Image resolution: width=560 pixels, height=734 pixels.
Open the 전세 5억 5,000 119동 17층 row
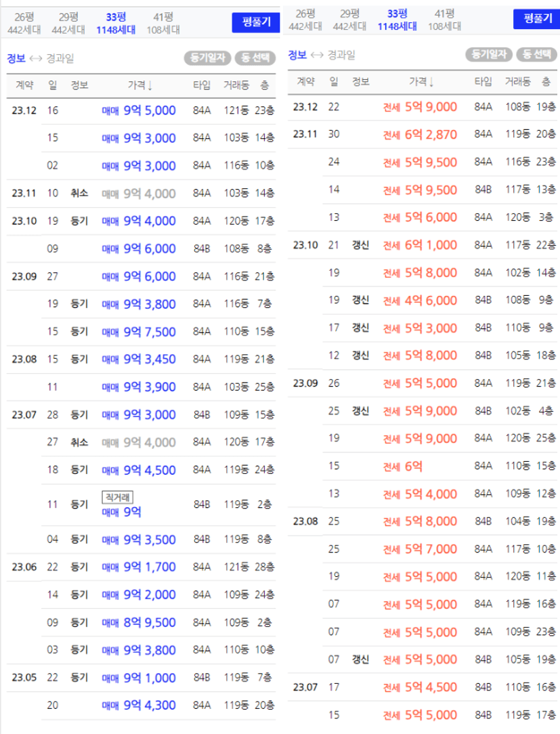[x=439, y=715]
